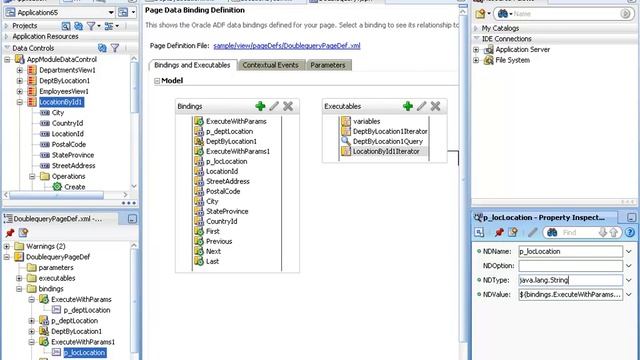Image resolution: width=640 pixels, height=360 pixels.
Task: Expand Application Server in IDE Connections
Action: click(476, 50)
